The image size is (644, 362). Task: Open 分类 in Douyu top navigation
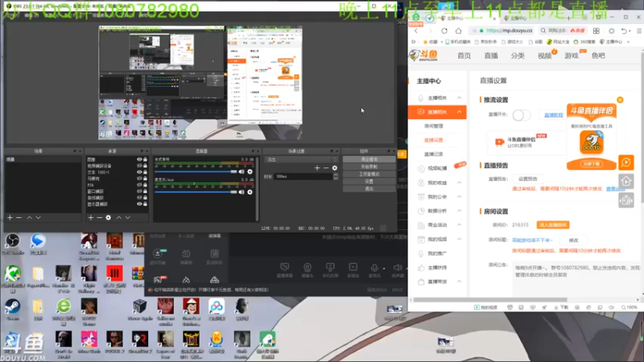pos(518,56)
